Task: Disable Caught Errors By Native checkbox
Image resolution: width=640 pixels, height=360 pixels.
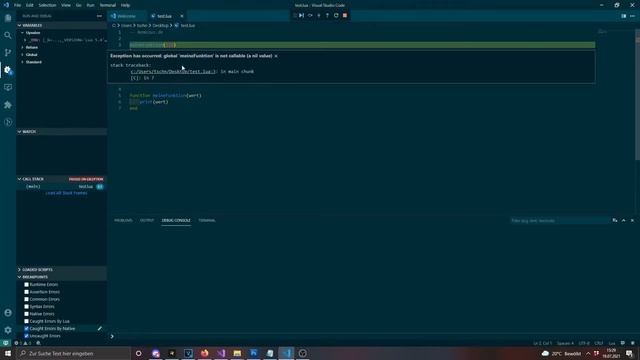Action: [x=27, y=329]
